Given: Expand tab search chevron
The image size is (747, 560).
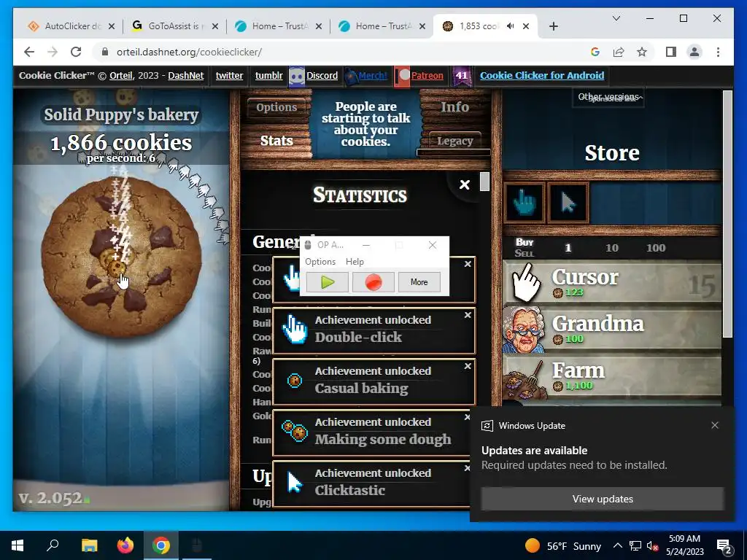Looking at the screenshot, I should [616, 18].
